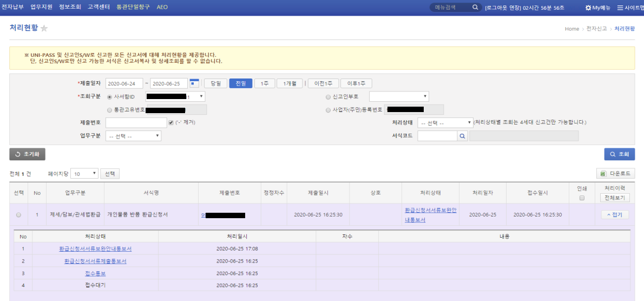Screen dimensions: 644x301
Task: Open the 정보조회 menu
Action: tap(70, 8)
